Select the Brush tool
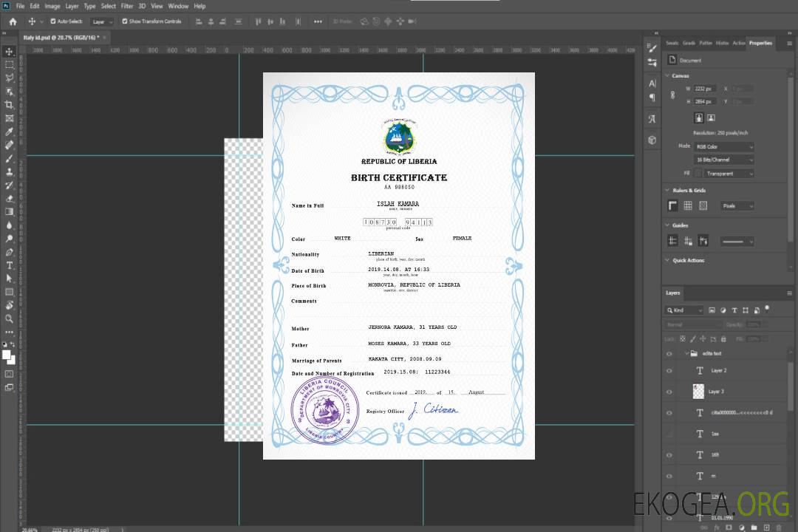This screenshot has width=798, height=532. (x=9, y=158)
